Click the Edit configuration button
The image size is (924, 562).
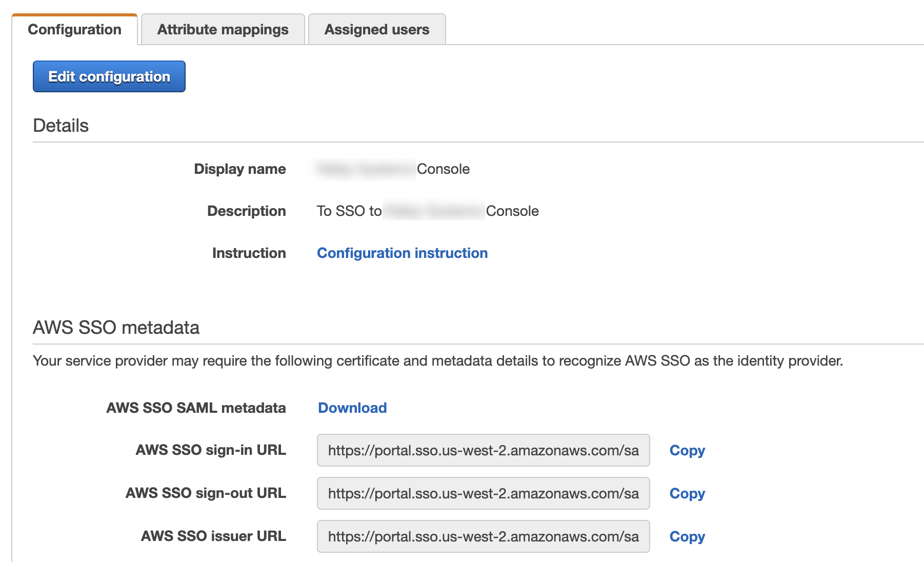109,76
